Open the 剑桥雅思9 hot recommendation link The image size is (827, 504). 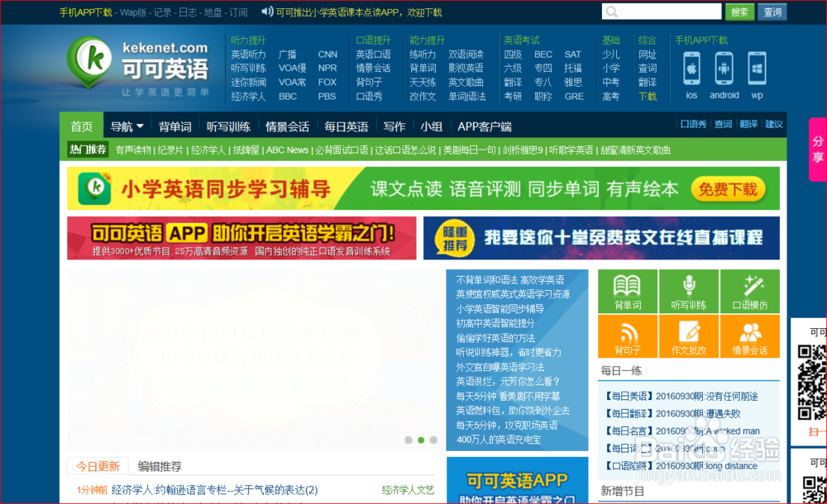click(x=522, y=150)
